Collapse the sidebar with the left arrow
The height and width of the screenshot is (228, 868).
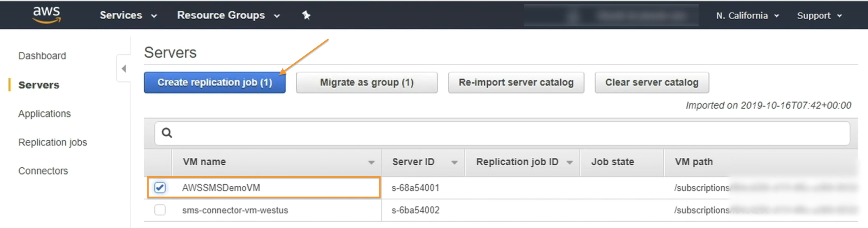tap(124, 69)
